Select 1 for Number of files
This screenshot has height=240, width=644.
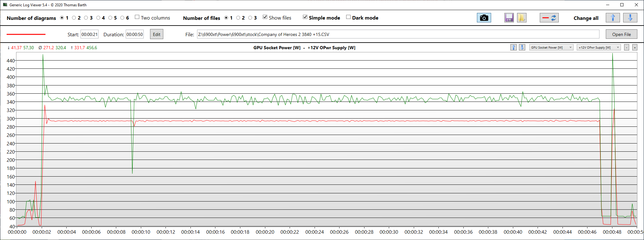(226, 18)
